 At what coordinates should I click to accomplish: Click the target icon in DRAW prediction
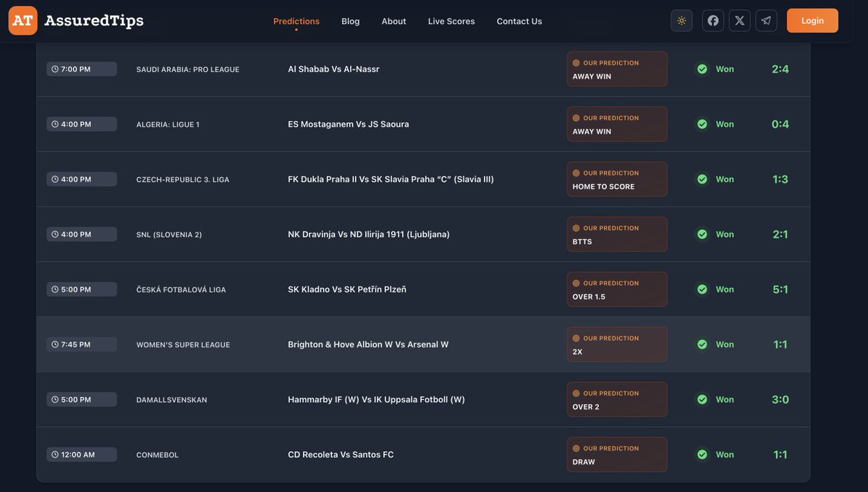(x=576, y=448)
